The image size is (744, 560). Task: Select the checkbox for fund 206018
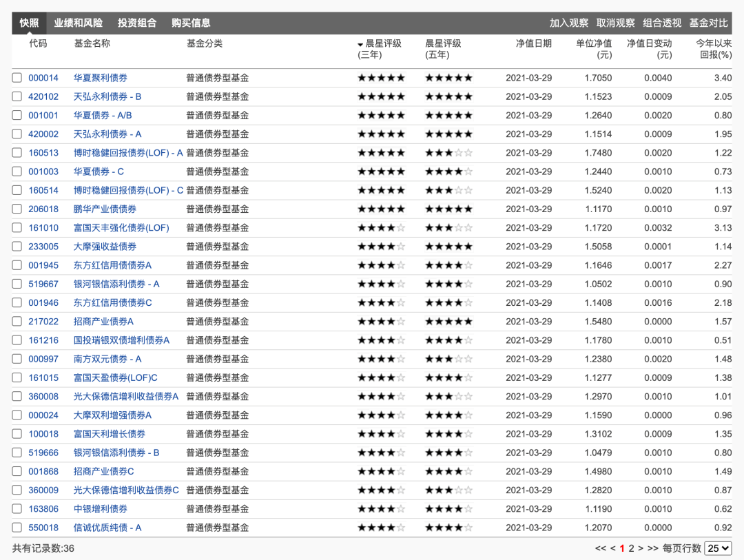click(x=17, y=209)
